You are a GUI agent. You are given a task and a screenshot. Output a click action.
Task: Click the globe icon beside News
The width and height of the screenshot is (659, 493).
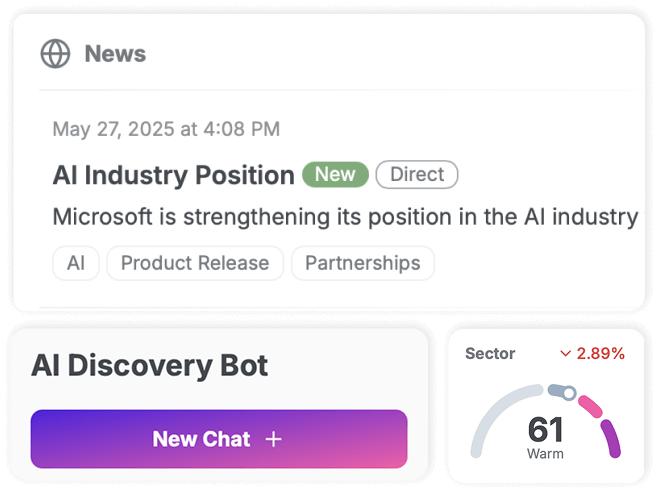click(x=55, y=53)
